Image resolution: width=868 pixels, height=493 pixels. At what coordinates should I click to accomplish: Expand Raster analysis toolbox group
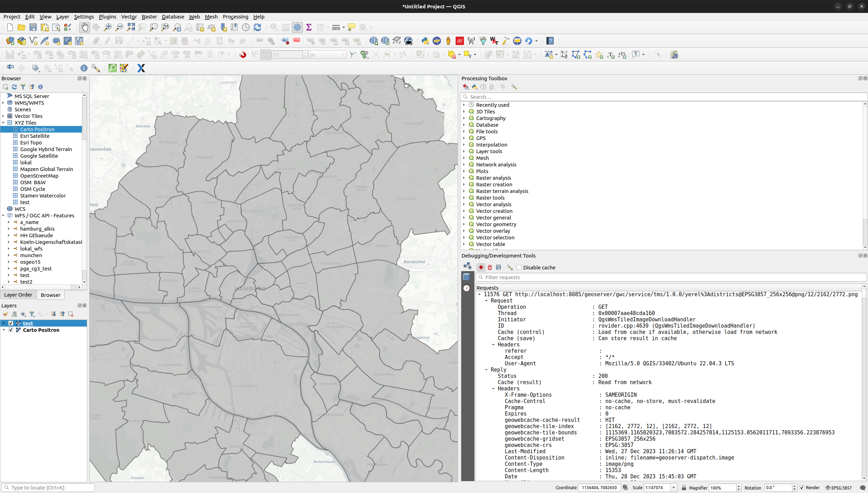[464, 178]
